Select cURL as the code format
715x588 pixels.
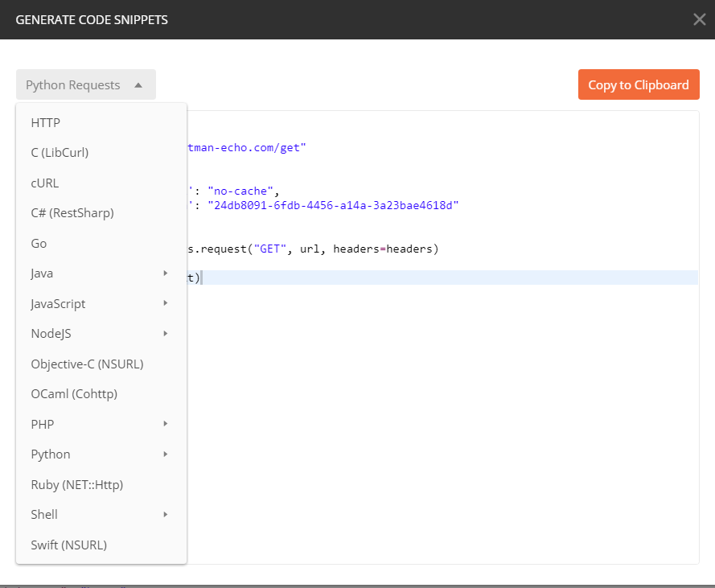(x=44, y=183)
